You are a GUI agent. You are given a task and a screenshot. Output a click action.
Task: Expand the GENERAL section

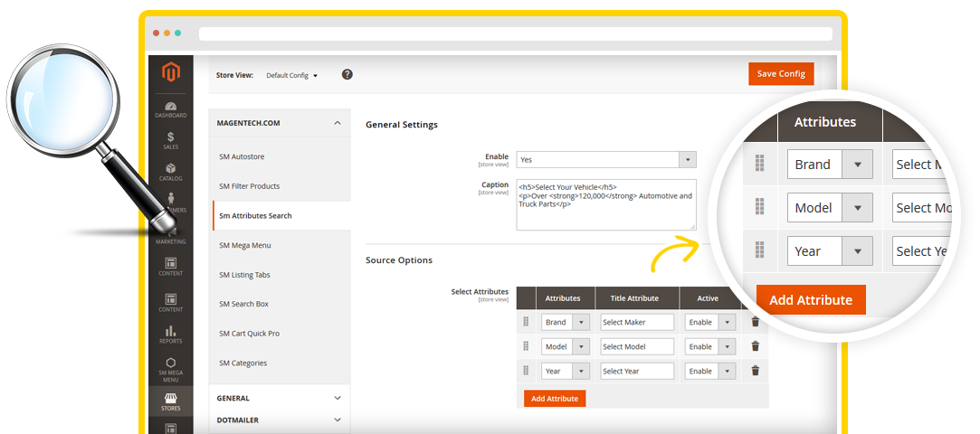coord(280,398)
